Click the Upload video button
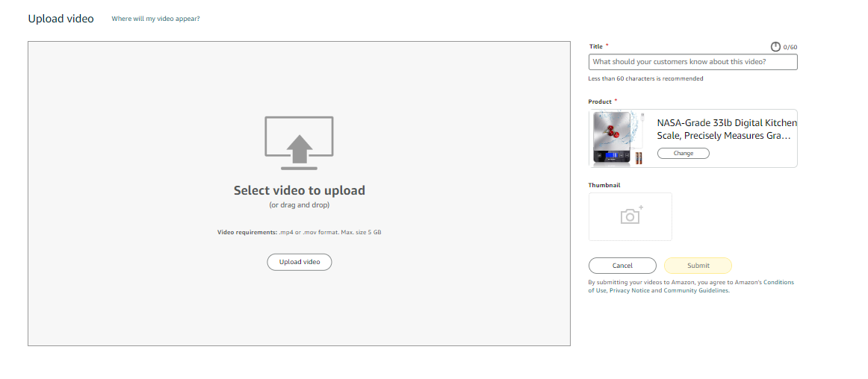This screenshot has height=379, width=868. point(300,262)
